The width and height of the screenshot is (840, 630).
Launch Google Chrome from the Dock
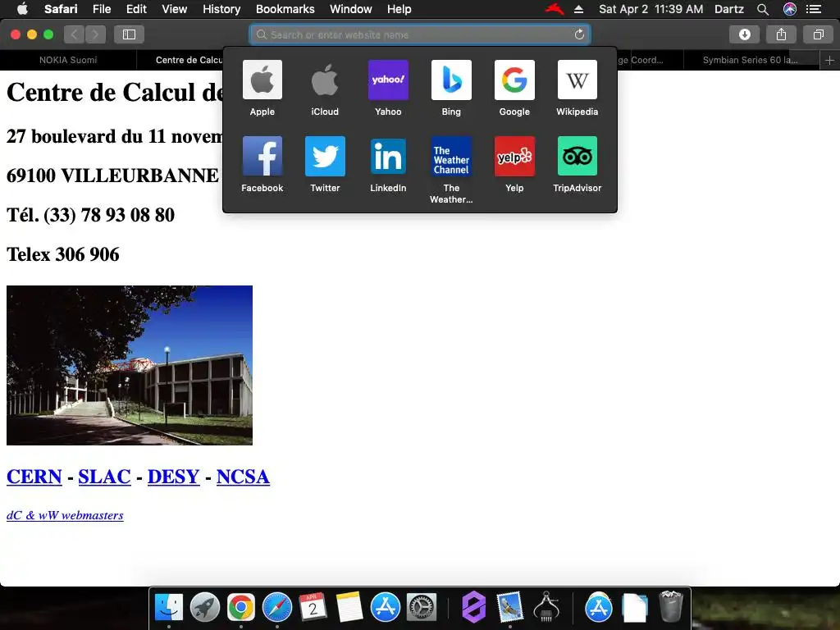241,608
